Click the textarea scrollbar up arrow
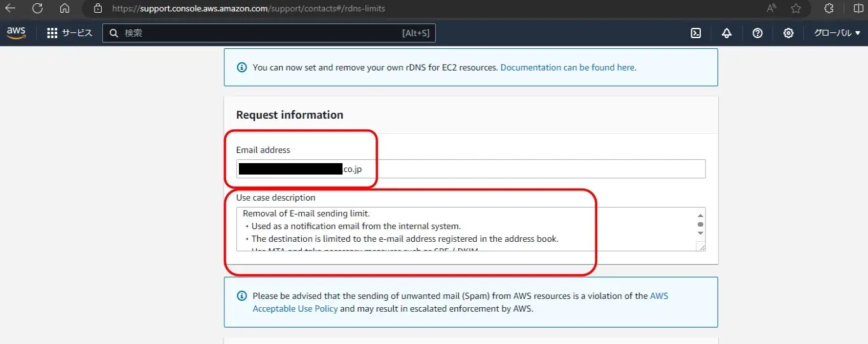868x344 pixels. tap(701, 215)
